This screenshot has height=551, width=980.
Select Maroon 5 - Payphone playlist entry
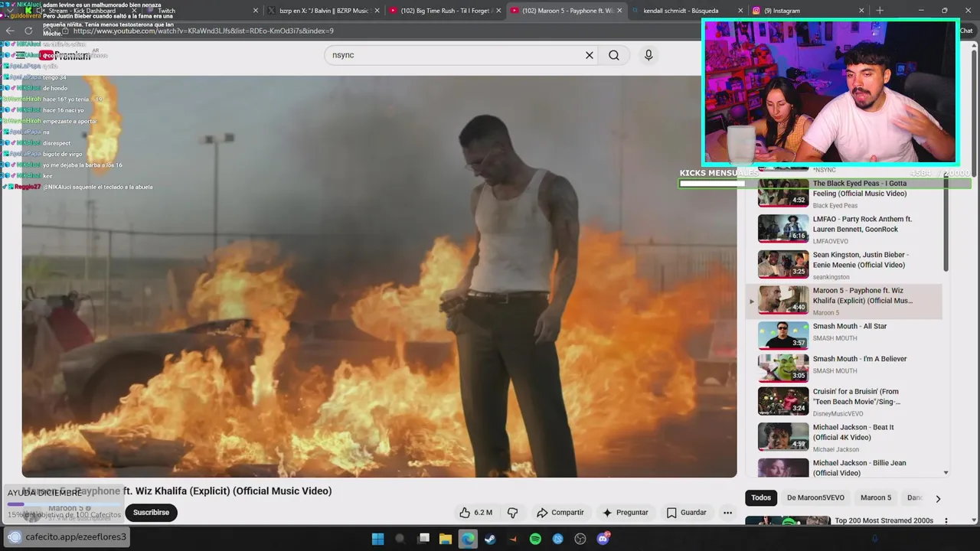[844, 301]
